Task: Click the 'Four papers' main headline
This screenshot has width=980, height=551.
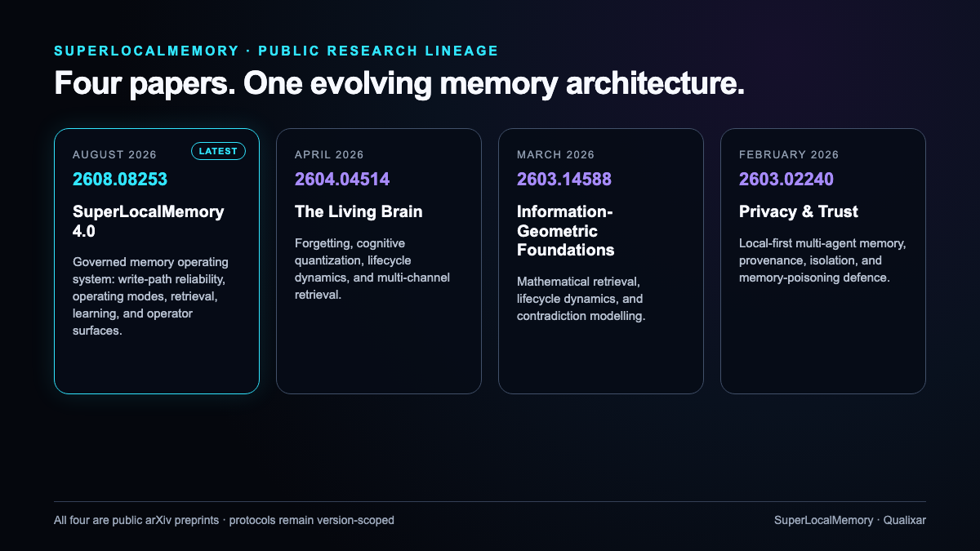Action: click(x=399, y=84)
